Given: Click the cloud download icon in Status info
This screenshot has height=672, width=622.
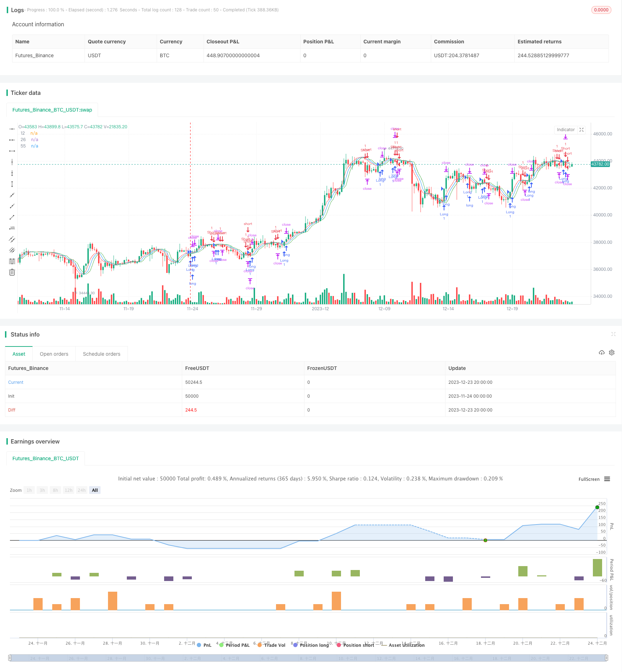Looking at the screenshot, I should click(x=601, y=353).
